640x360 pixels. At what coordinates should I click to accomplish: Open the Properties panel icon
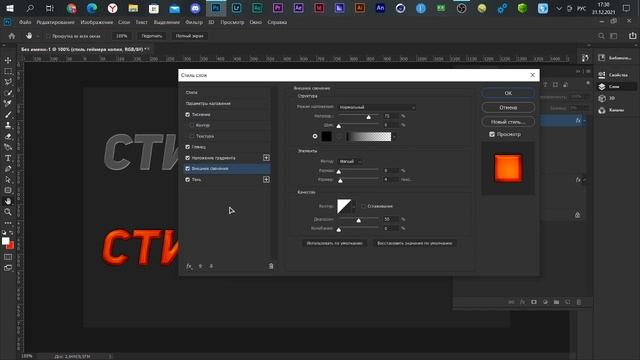point(602,75)
